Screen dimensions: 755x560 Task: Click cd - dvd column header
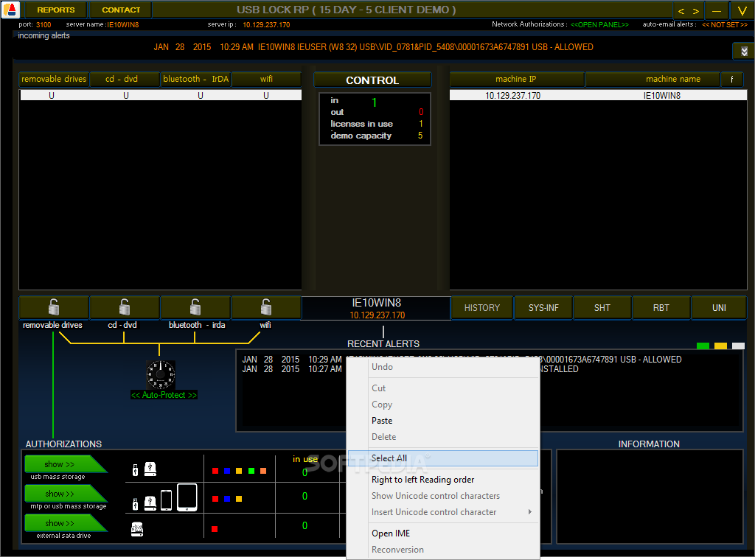coord(125,79)
